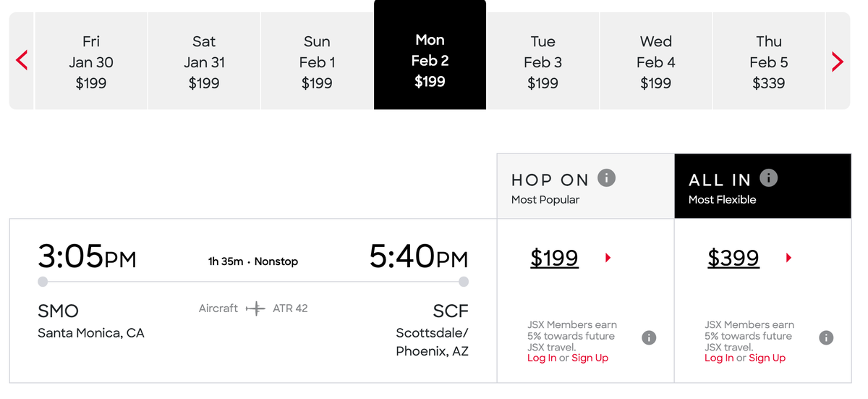Image resolution: width=868 pixels, height=399 pixels.
Task: Switch to Tue Feb 3 date tab
Action: click(542, 62)
